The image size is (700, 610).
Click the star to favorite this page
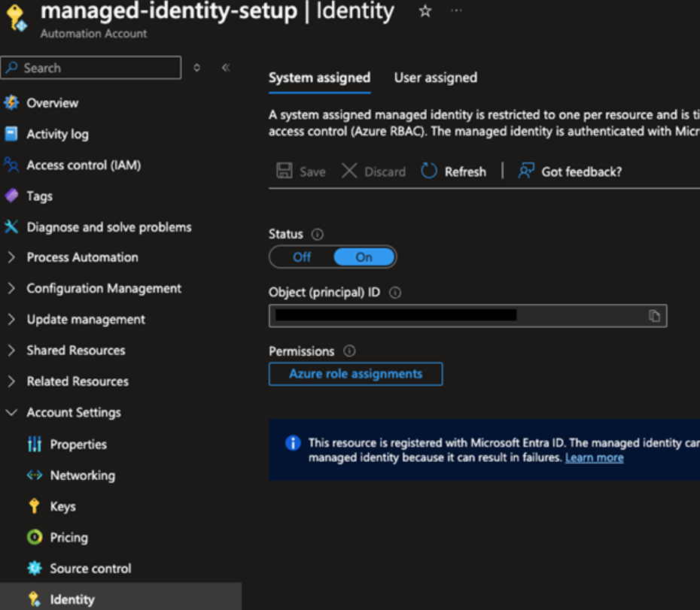click(425, 11)
